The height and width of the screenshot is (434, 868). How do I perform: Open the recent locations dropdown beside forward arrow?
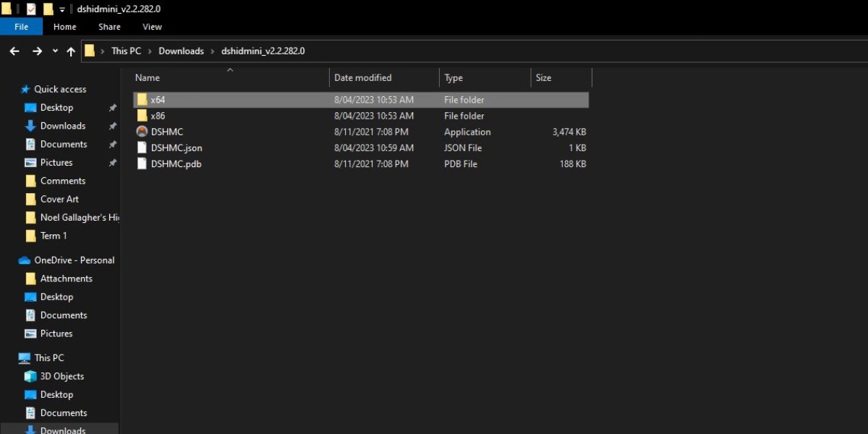54,51
